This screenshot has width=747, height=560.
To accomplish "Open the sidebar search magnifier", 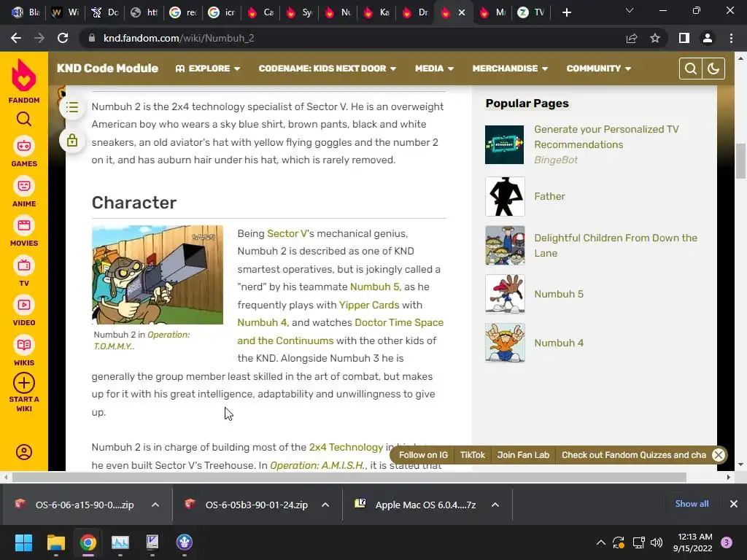I will tap(24, 119).
